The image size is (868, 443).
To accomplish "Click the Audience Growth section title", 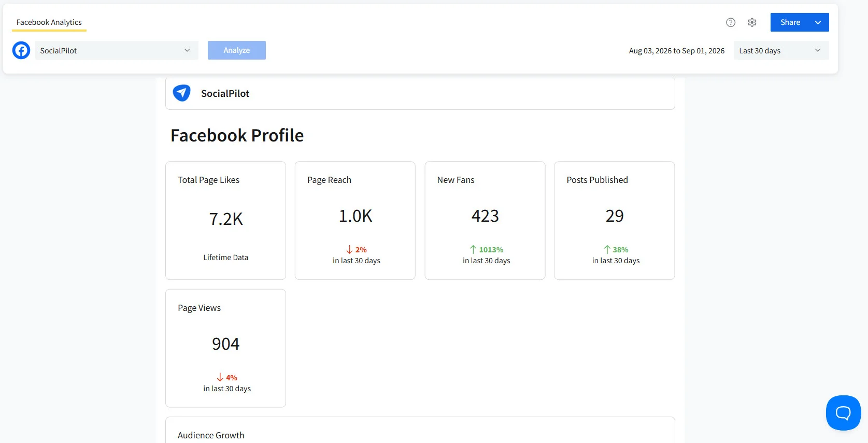I will [211, 435].
